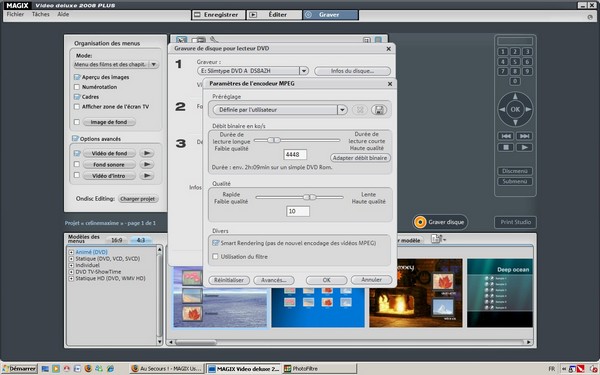Show desktop from quick launch bar
Image resolution: width=600 pixels, height=375 pixels.
[x=45, y=369]
